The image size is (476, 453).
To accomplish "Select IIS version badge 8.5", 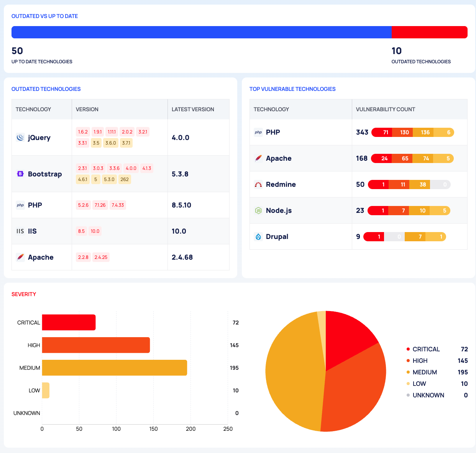I will (81, 231).
